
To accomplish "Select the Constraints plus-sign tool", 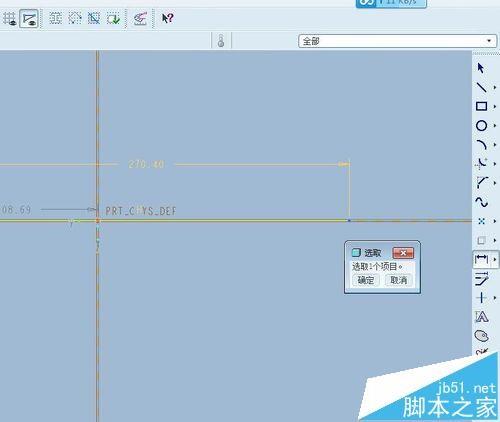I will [481, 298].
